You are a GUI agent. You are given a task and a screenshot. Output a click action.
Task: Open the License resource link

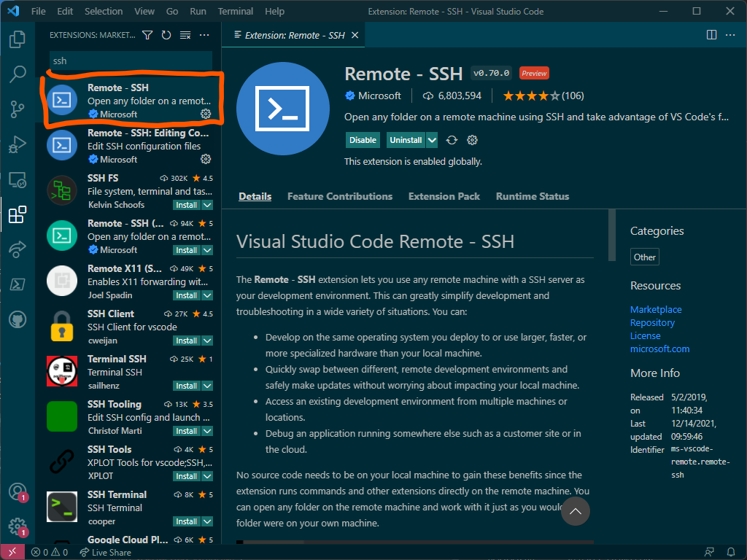[645, 335]
